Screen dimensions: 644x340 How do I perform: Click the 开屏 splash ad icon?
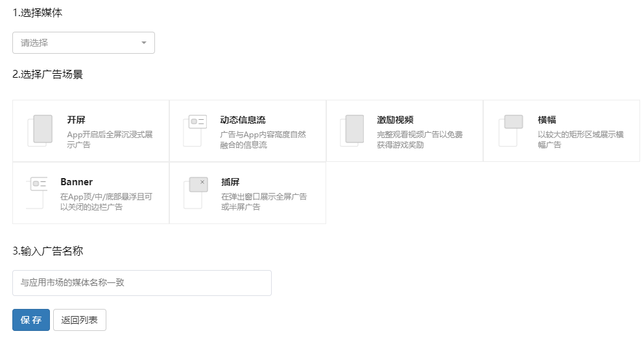pyautogui.click(x=40, y=130)
